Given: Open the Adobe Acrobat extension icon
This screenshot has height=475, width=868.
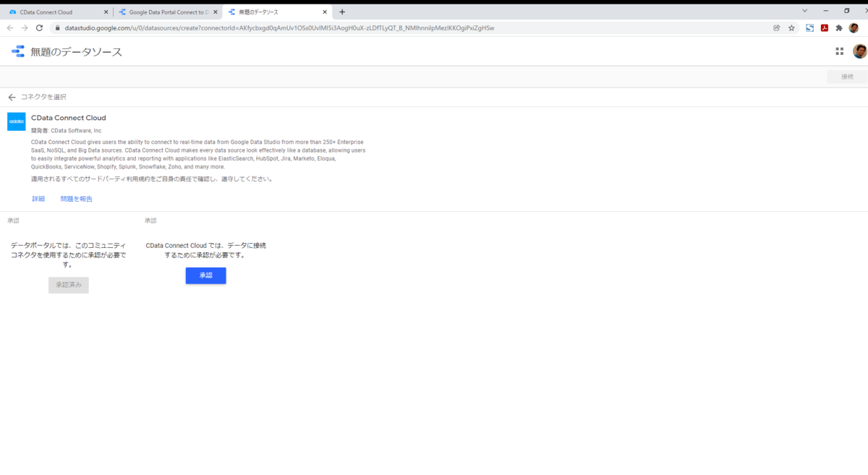Looking at the screenshot, I should click(x=825, y=28).
